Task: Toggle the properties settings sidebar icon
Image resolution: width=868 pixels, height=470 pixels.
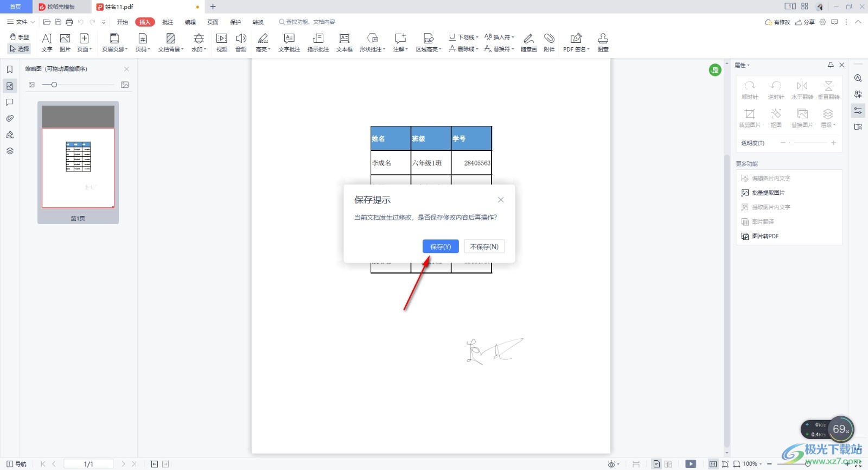Action: [x=858, y=111]
